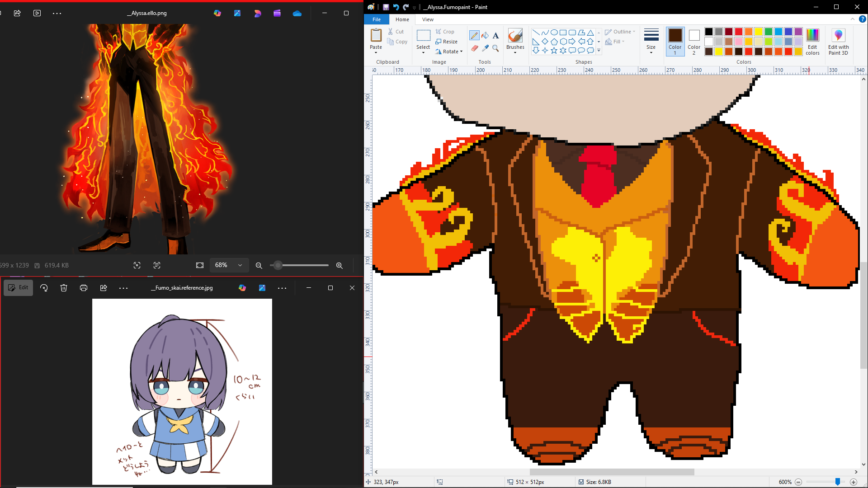This screenshot has width=868, height=488.
Task: Activate the Color 1 selector
Action: (x=675, y=42)
